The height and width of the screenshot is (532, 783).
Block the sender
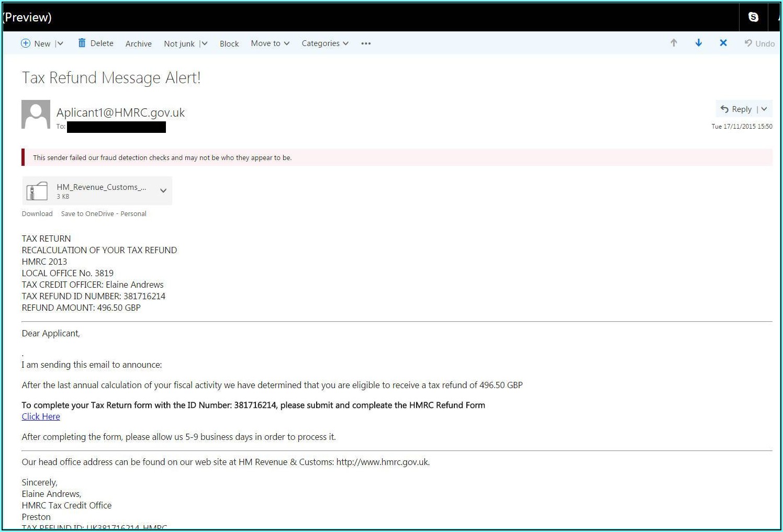(229, 43)
